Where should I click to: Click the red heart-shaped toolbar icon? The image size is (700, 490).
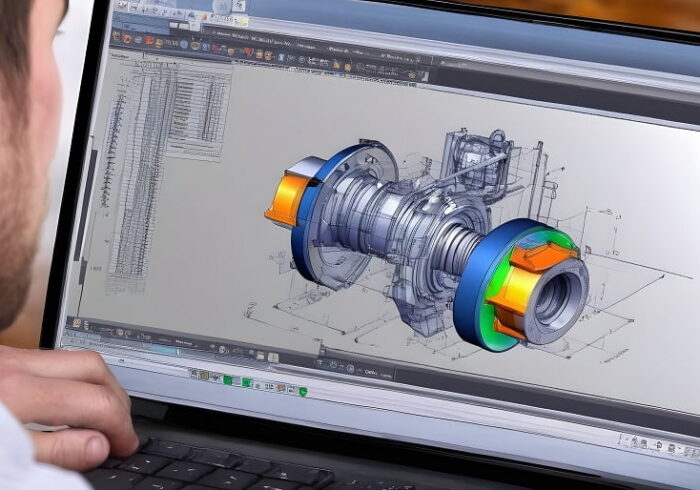click(249, 51)
